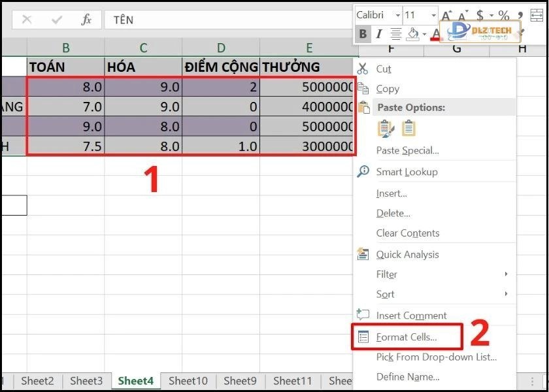Click the Fill Color paint bucket
The image size is (549, 392).
(x=412, y=34)
